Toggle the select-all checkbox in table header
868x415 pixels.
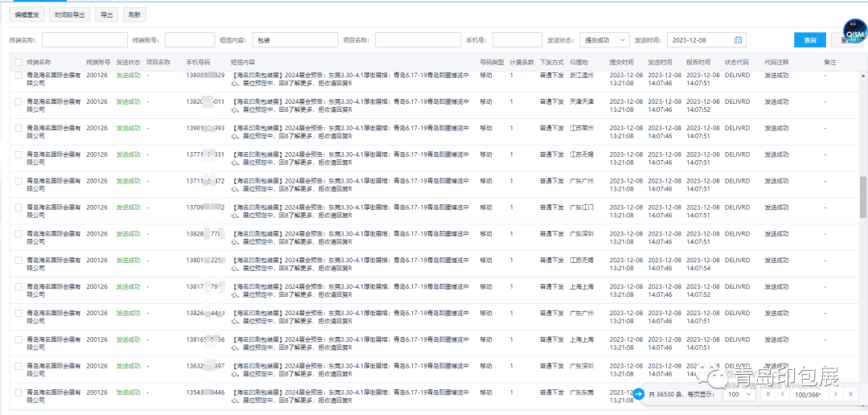(x=18, y=62)
